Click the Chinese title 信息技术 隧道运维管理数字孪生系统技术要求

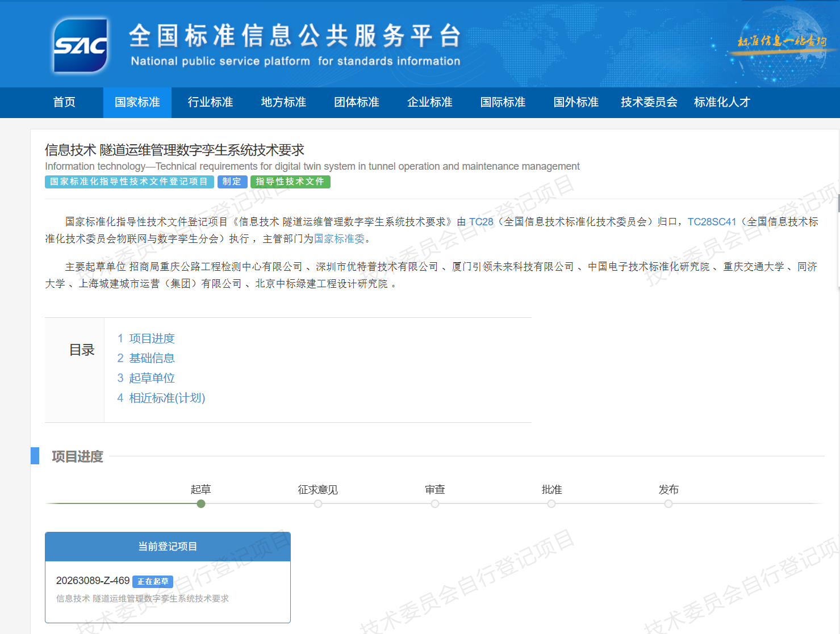175,150
